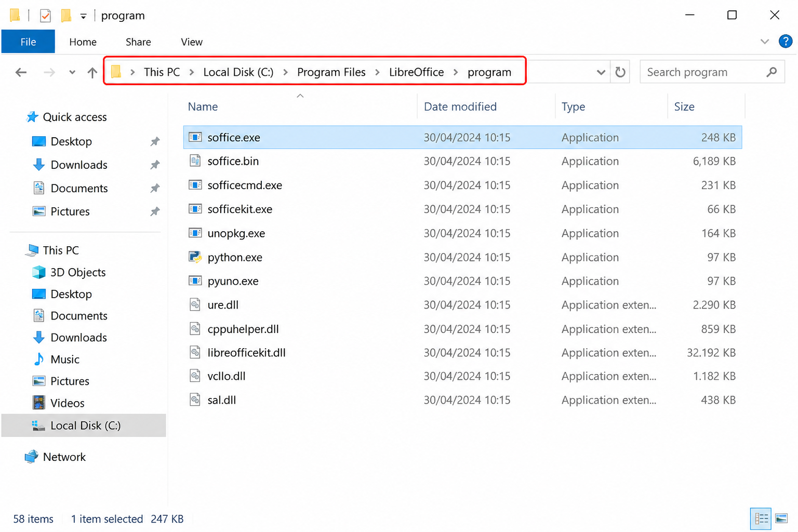Click the sofficekit.exe file icon
This screenshot has width=798, height=532.
[x=195, y=209]
